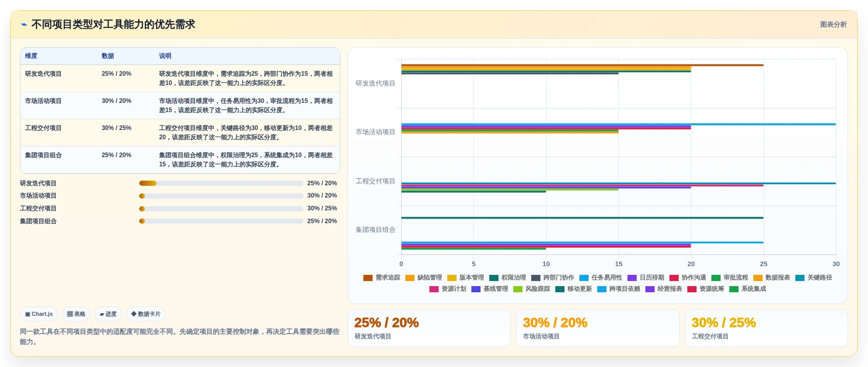Click the 市场活动项目 y-axis label in chart
868x367 pixels.
[x=375, y=132]
